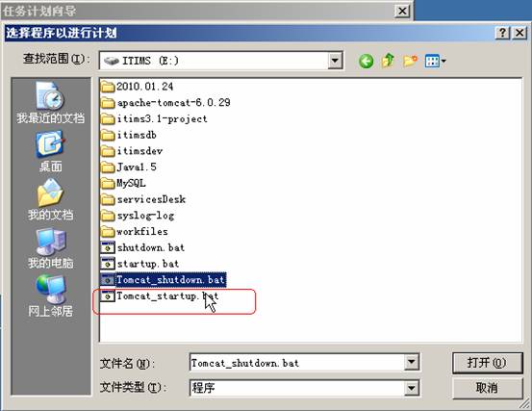Select the Tomcat_startup.bat file
532x411 pixels.
160,296
